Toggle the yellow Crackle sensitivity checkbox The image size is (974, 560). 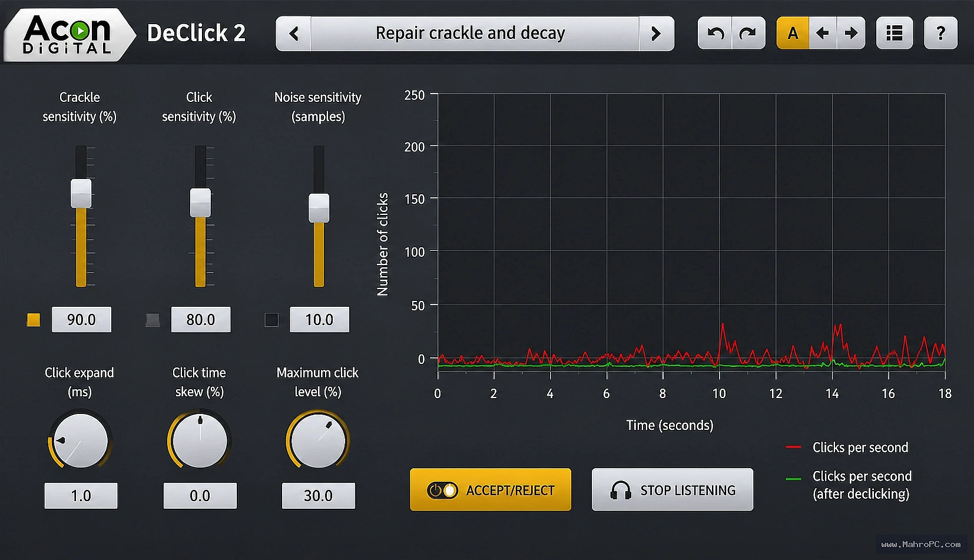[34, 320]
